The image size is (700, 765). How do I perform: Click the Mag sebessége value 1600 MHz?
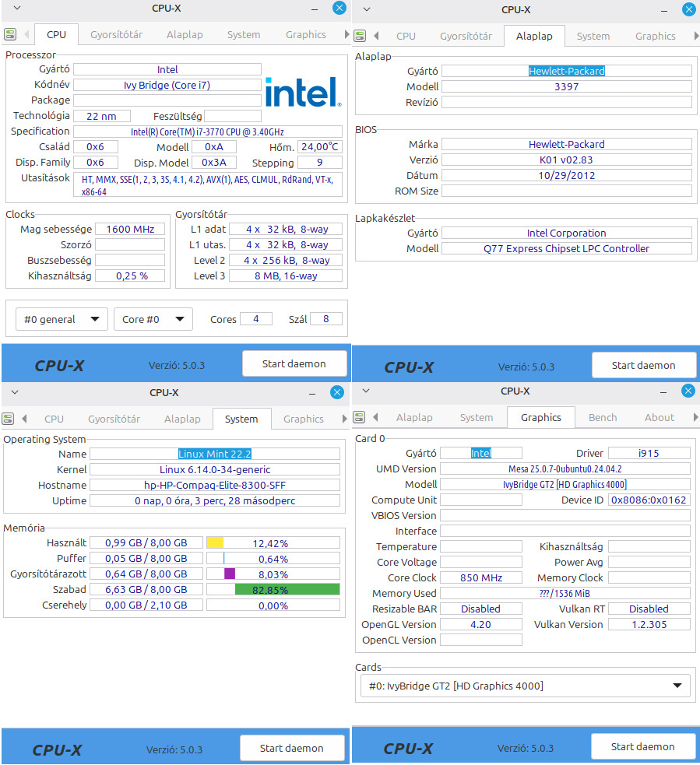(130, 230)
